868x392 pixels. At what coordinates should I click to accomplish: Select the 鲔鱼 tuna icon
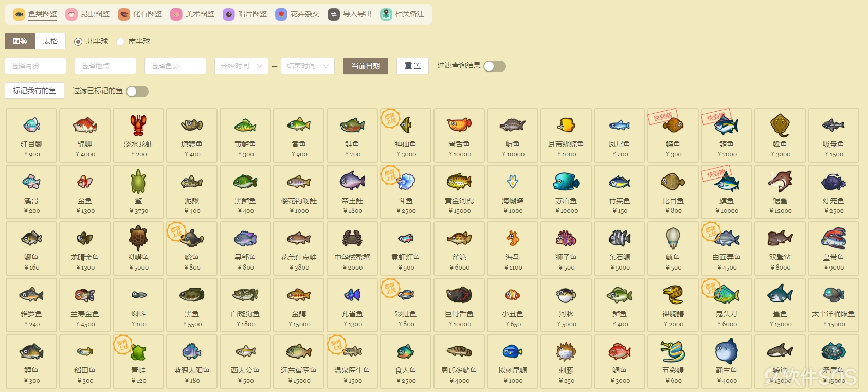727,125
